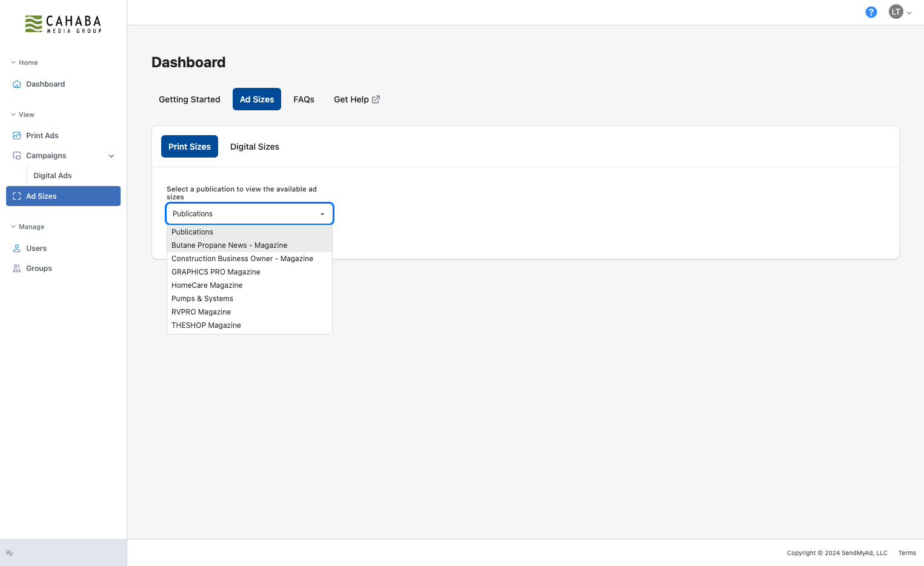
Task: Open Digital Ads in the sidebar
Action: tap(53, 176)
